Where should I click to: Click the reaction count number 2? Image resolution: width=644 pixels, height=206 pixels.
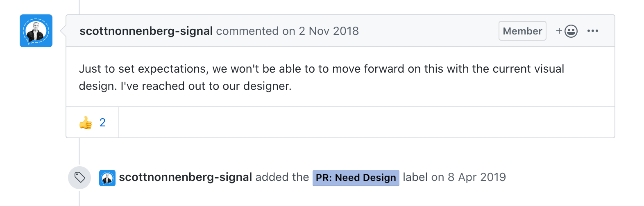point(102,123)
